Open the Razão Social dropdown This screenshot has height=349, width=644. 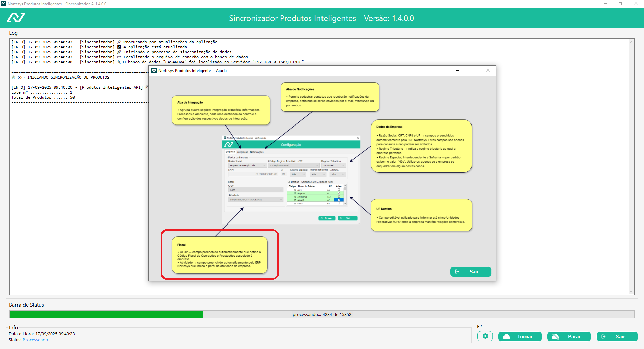tap(264, 165)
